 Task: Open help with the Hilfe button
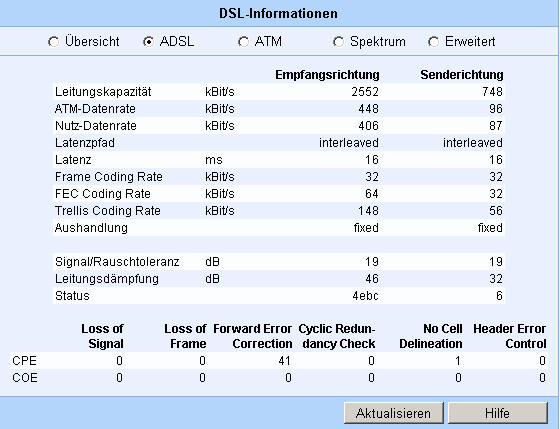click(498, 413)
